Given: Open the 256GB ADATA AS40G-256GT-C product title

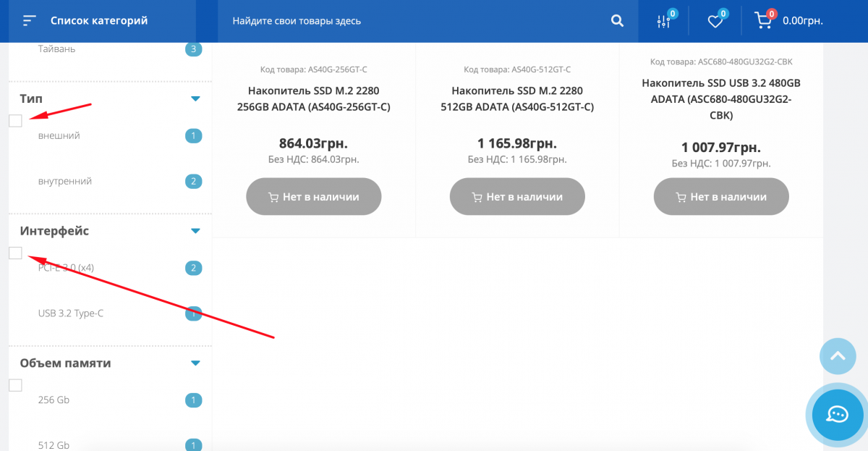Looking at the screenshot, I should point(314,99).
